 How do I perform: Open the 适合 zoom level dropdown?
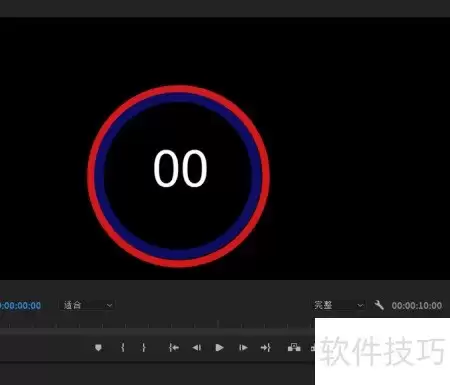pos(87,305)
